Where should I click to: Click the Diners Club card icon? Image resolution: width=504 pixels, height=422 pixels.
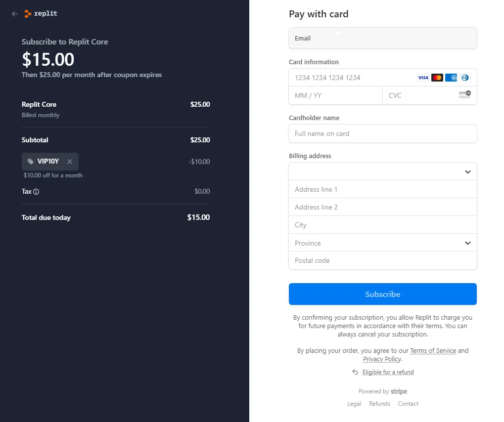pos(464,78)
